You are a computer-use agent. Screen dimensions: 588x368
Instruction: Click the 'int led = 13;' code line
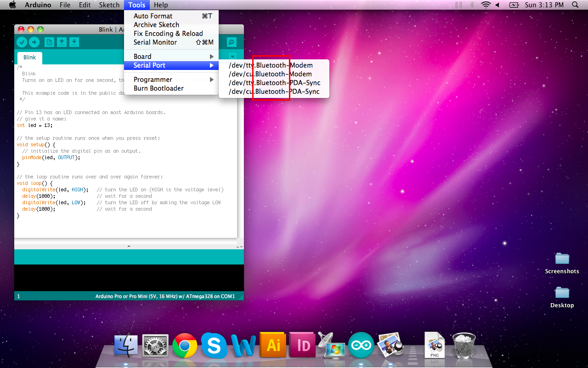[x=35, y=125]
